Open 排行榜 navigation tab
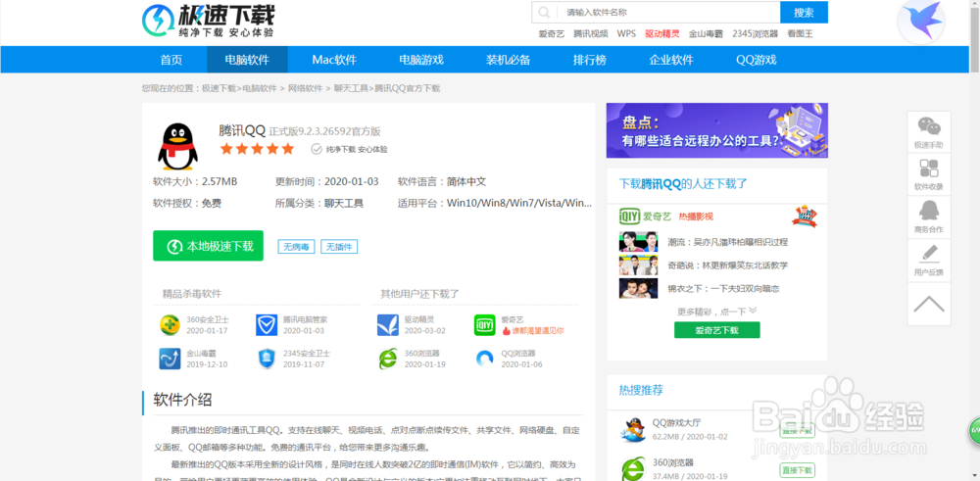This screenshot has width=980, height=481. pos(590,60)
